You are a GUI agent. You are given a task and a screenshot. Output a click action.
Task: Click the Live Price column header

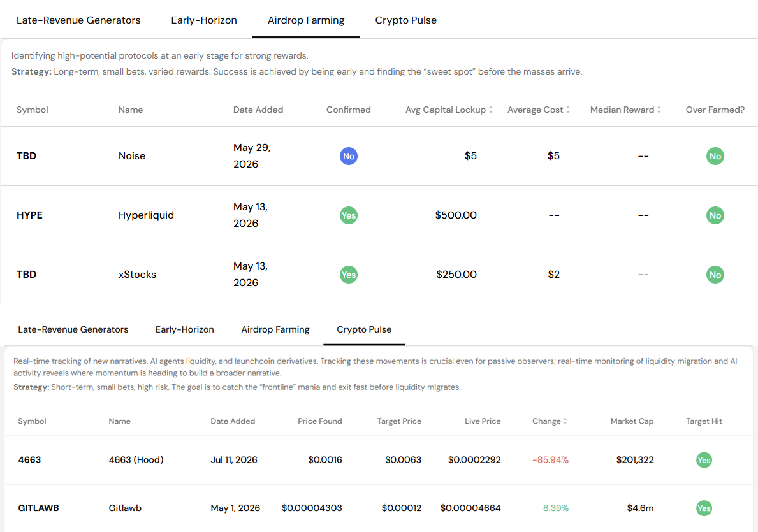pyautogui.click(x=483, y=421)
